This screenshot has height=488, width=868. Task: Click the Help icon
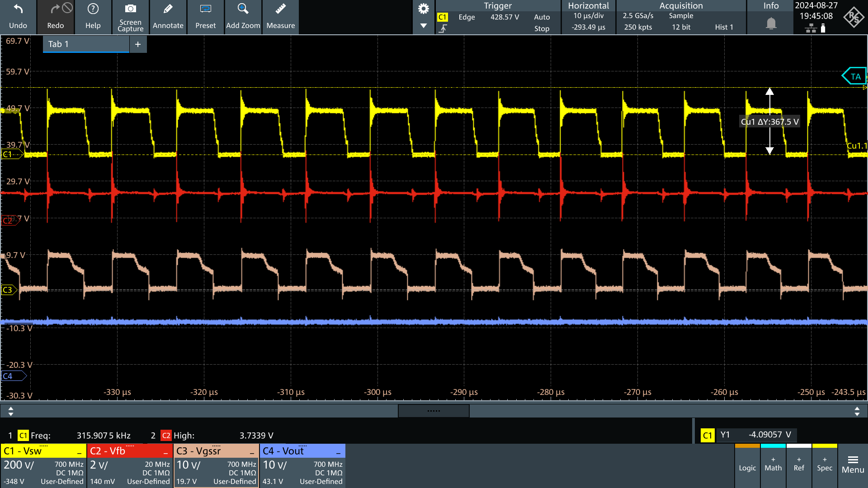(93, 17)
